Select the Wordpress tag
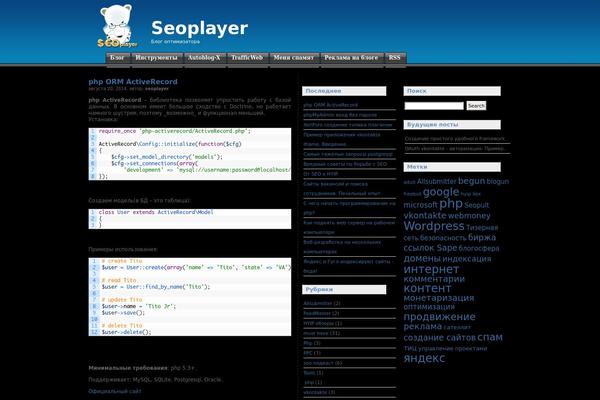This screenshot has width=600, height=400. [x=434, y=226]
